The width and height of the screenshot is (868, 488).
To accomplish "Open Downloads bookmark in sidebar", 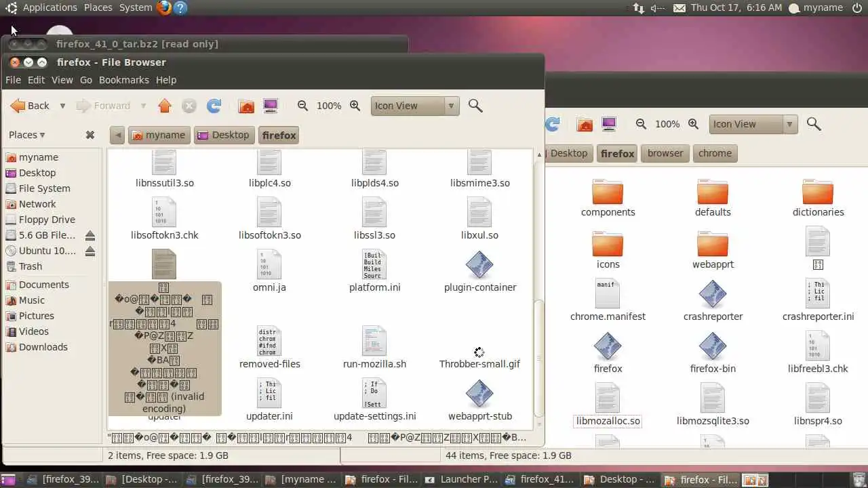I will 43,347.
